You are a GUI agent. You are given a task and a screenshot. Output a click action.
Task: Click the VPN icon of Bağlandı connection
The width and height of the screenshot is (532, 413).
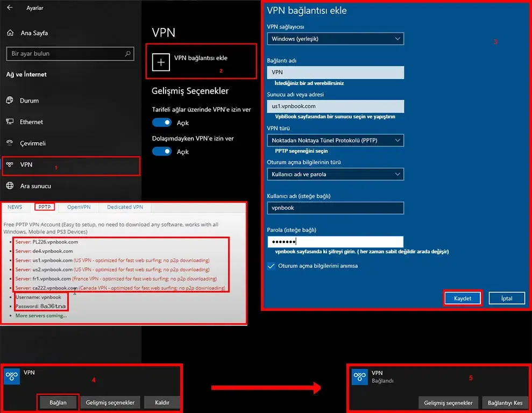point(360,377)
